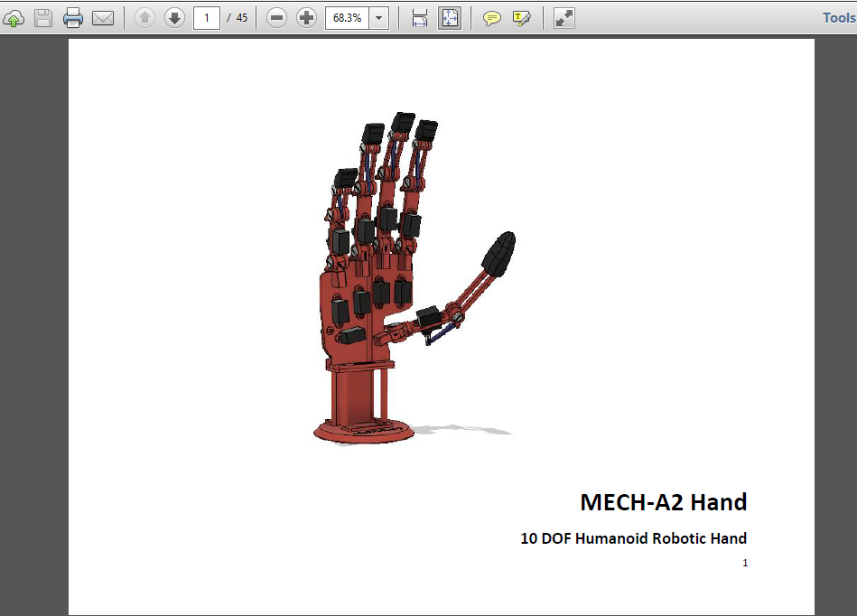Upload the document to Adobe cloud
This screenshot has width=857, height=616.
[x=13, y=17]
